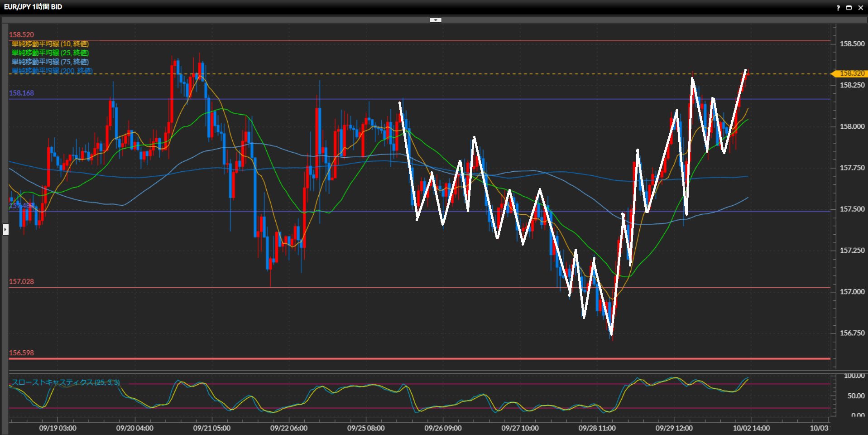Expand the top toolbar dropdown arrow
The height and width of the screenshot is (435, 868).
[436, 20]
